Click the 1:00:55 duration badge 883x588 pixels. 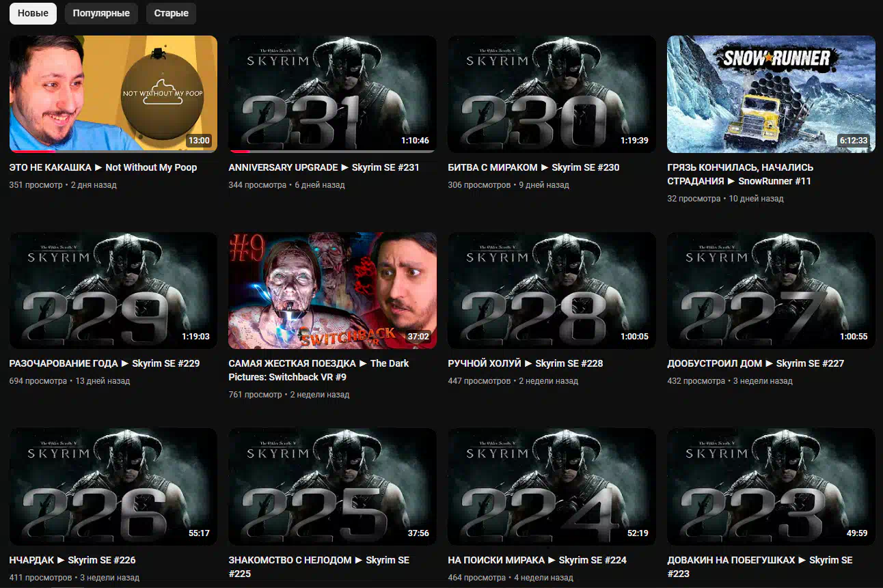pyautogui.click(x=854, y=337)
